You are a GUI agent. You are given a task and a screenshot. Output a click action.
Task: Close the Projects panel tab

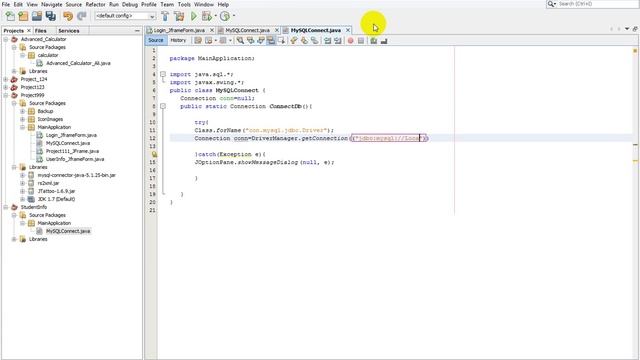pos(29,31)
